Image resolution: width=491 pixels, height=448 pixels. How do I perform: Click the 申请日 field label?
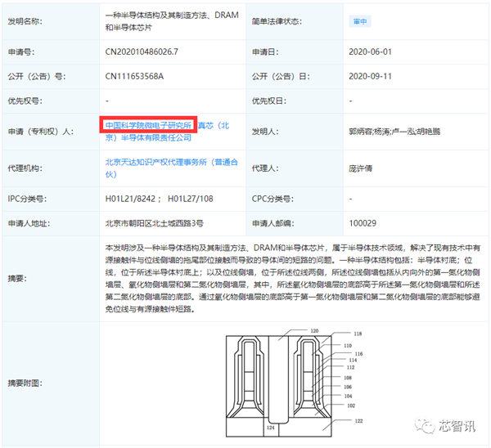[x=265, y=52]
